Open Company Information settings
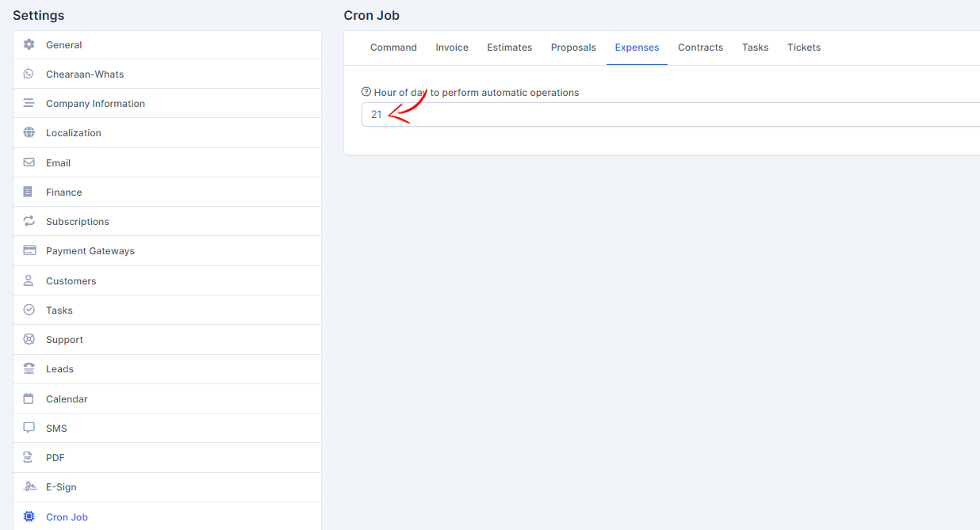The image size is (980, 530). coord(95,104)
